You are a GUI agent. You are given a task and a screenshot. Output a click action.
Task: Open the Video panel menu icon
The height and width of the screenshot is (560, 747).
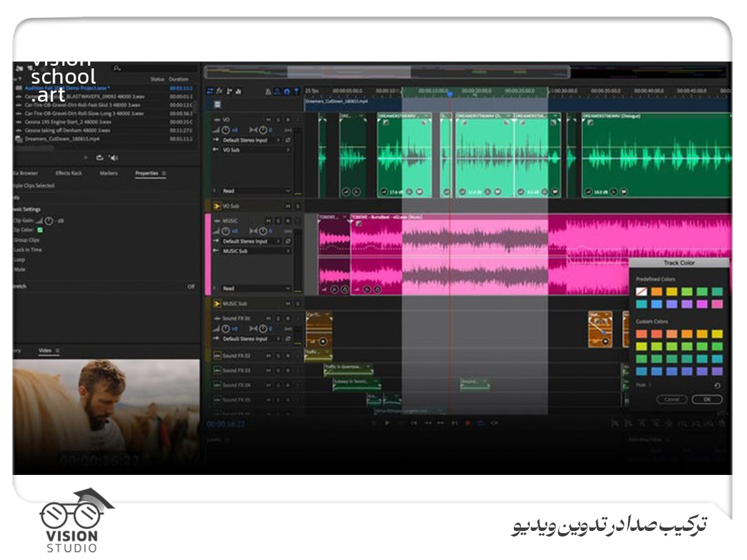pyautogui.click(x=57, y=351)
